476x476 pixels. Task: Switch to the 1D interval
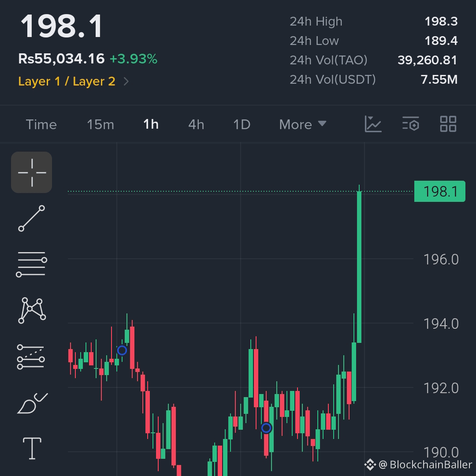click(242, 124)
